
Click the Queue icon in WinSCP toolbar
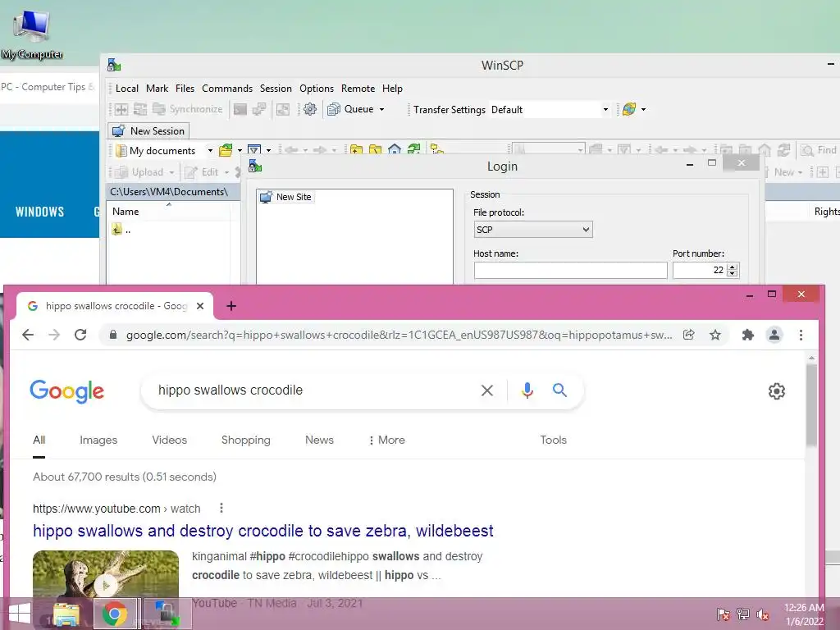click(x=334, y=109)
